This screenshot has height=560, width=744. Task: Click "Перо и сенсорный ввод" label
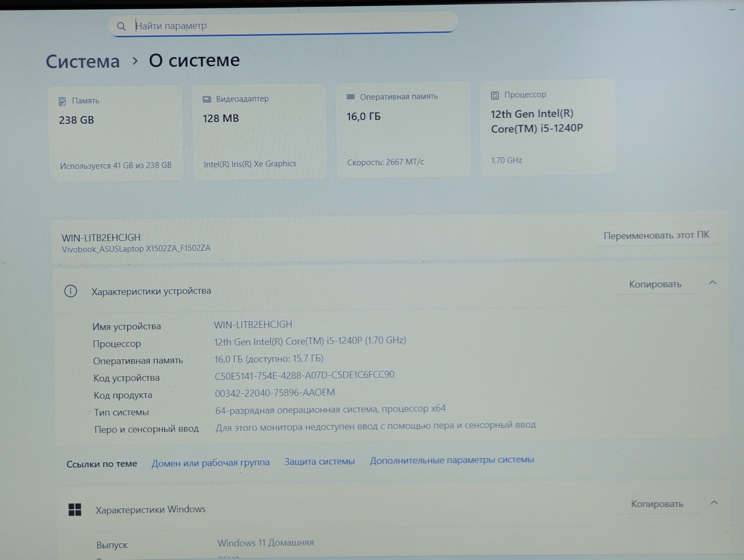(x=146, y=429)
